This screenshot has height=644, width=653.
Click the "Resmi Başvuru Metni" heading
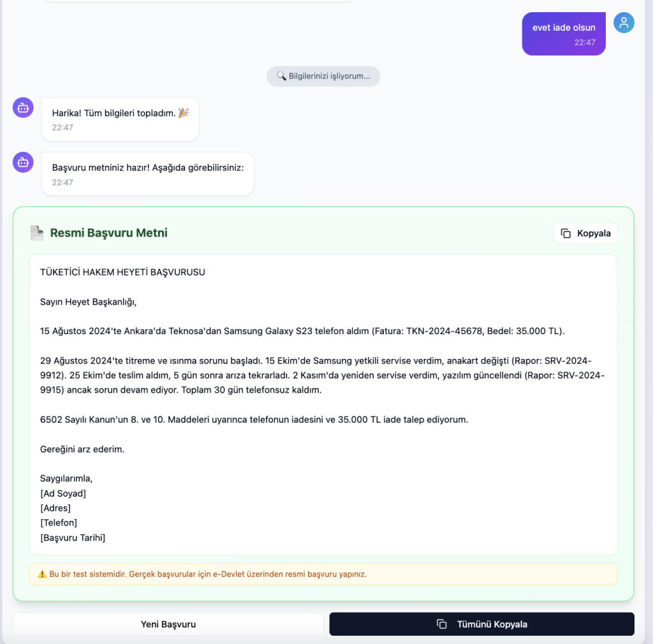coord(108,233)
